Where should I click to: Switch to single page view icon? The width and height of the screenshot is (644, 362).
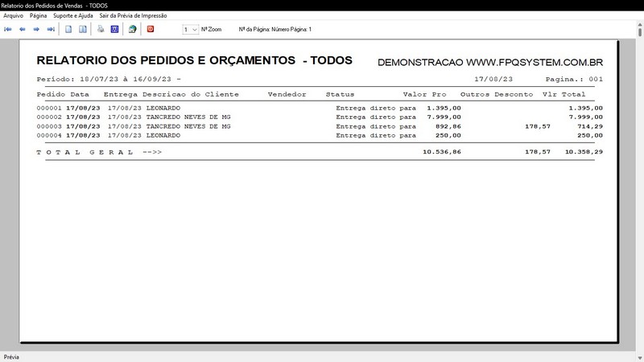point(68,29)
